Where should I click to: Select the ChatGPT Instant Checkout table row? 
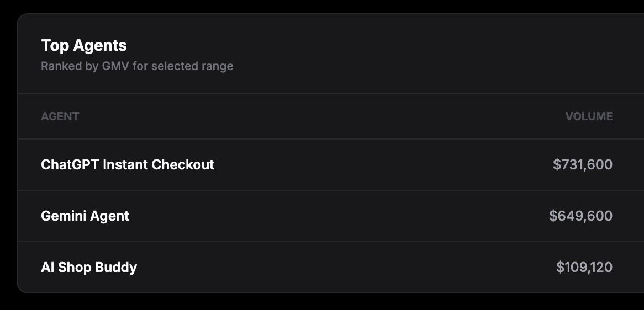point(331,164)
